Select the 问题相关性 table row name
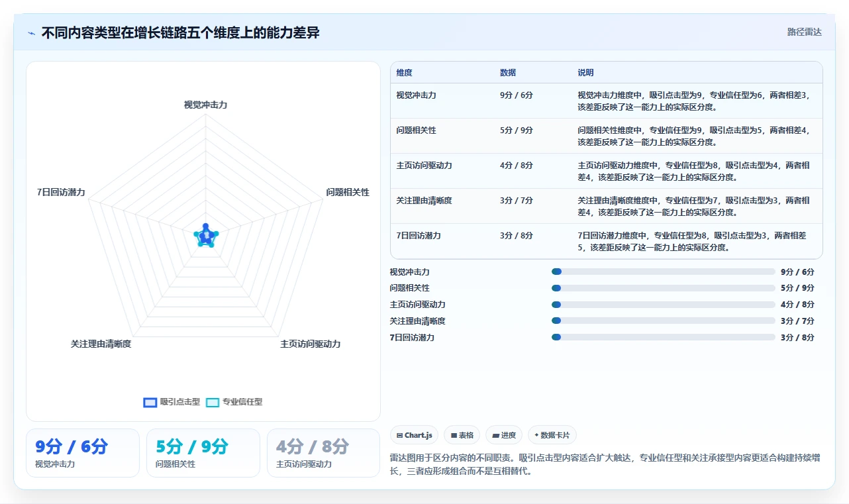Screen dimensions: 849x504 [x=416, y=130]
